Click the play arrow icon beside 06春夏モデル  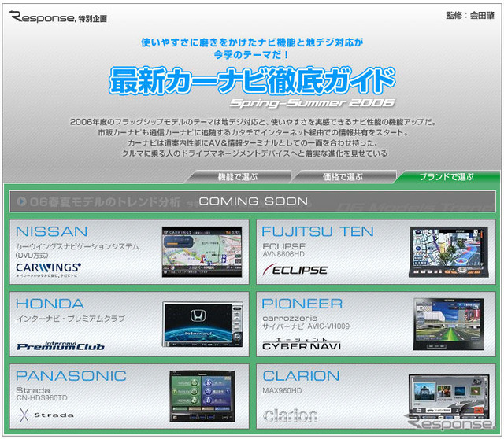(21, 201)
